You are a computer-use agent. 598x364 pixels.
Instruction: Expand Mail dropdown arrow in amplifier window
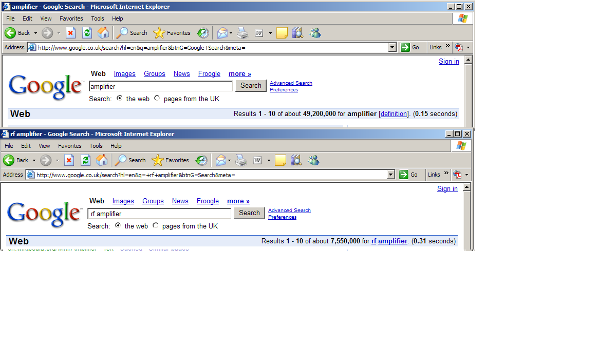click(x=231, y=33)
